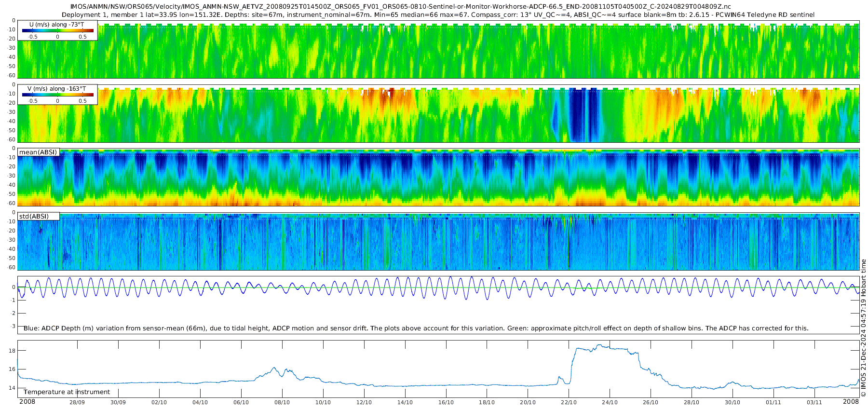868x410 pixels.
Task: Click the 16/10 date tick label
Action: point(446,402)
